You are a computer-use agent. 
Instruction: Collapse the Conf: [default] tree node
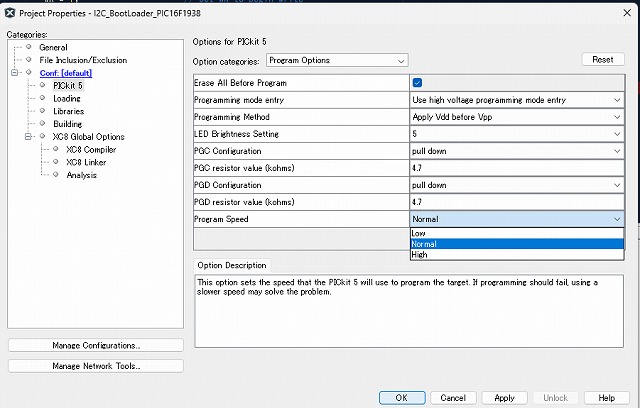pos(15,73)
